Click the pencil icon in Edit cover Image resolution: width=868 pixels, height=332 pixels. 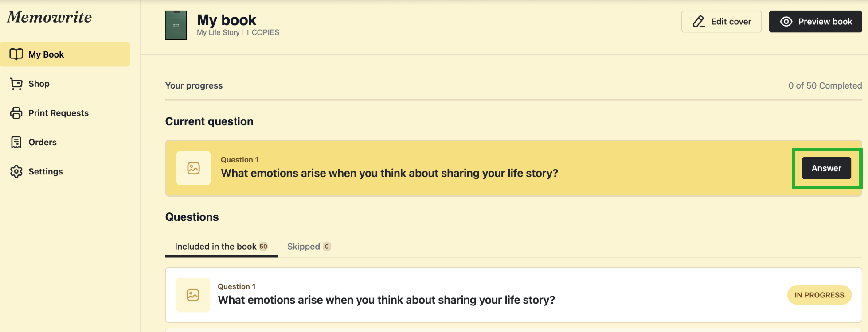(699, 22)
